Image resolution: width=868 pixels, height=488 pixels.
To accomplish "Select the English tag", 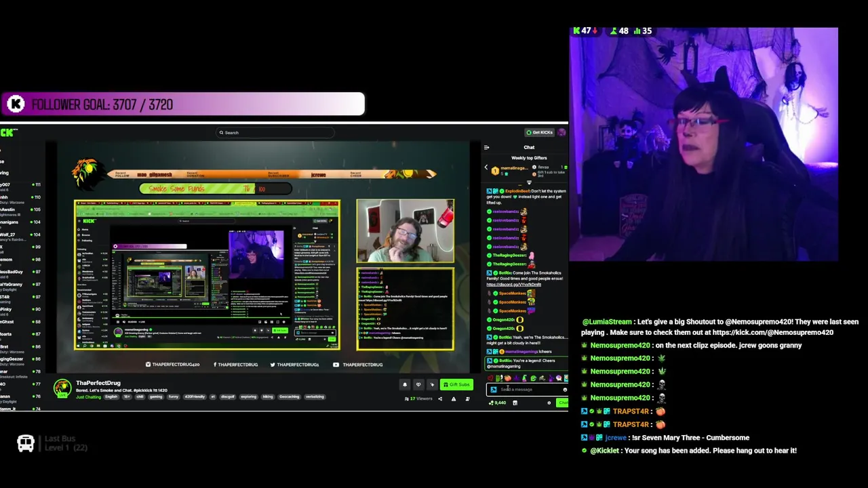I will [x=111, y=396].
